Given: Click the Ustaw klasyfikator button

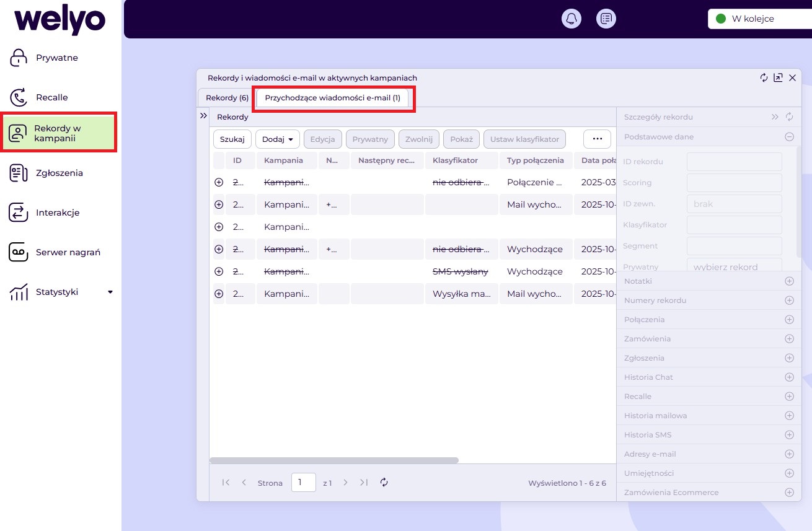Looking at the screenshot, I should (x=524, y=139).
